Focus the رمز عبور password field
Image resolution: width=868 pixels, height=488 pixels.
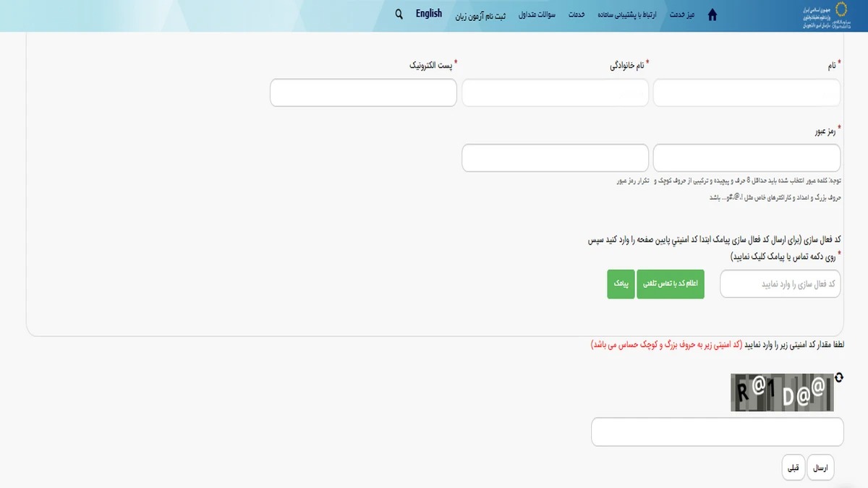point(746,157)
